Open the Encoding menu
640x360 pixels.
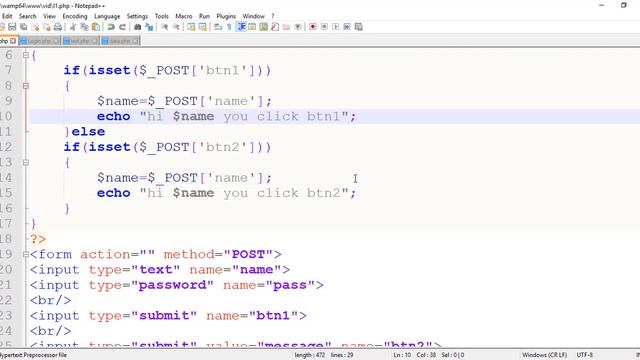pos(75,16)
